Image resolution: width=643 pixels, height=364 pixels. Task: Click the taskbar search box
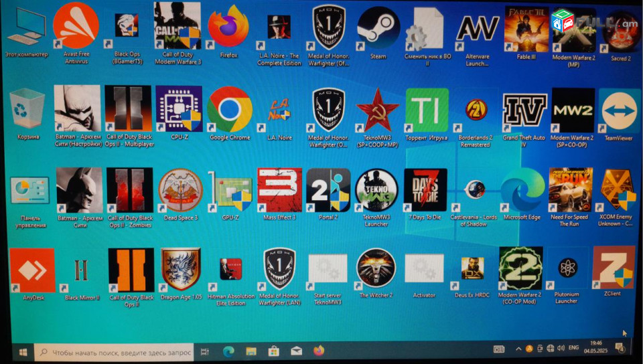click(x=115, y=352)
